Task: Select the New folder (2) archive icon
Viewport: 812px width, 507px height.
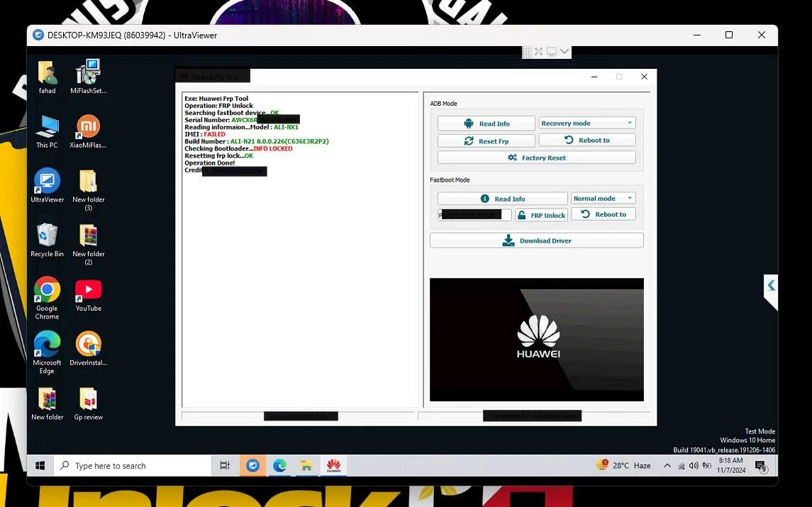Action: (89, 244)
